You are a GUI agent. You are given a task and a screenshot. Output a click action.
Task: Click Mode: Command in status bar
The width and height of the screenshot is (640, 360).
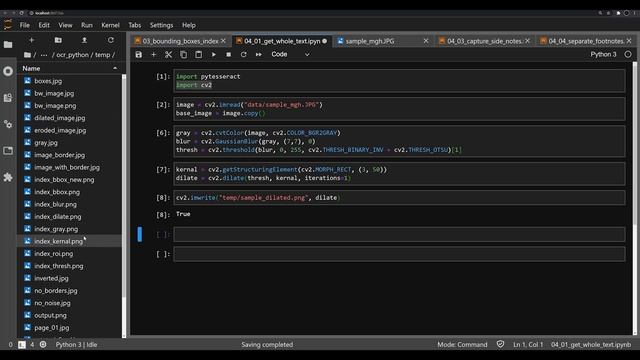pyautogui.click(x=462, y=344)
